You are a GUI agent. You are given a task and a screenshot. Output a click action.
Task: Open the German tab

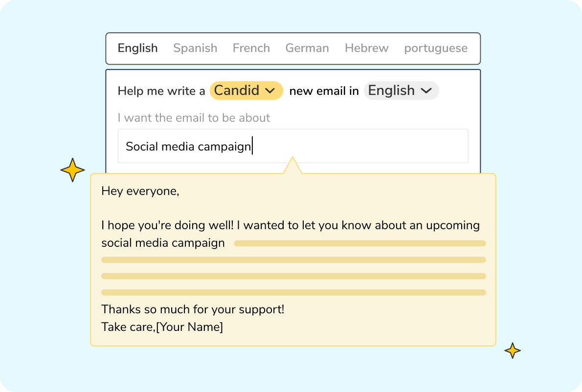tap(307, 48)
